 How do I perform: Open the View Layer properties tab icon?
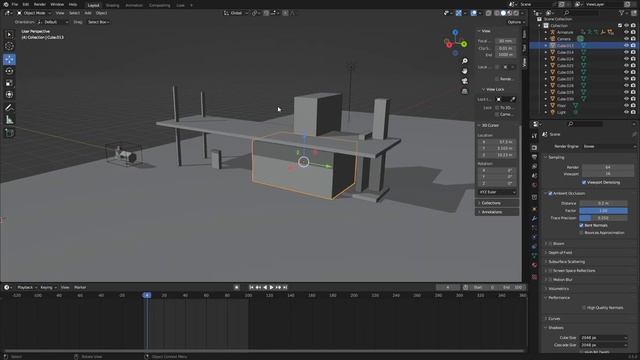tap(534, 167)
